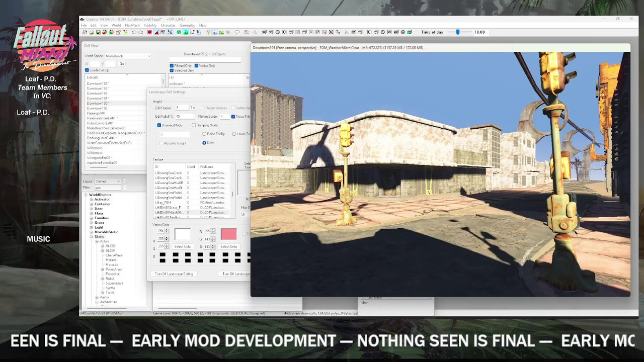
Task: Click the red square object toolbar icon
Action: (x=149, y=32)
